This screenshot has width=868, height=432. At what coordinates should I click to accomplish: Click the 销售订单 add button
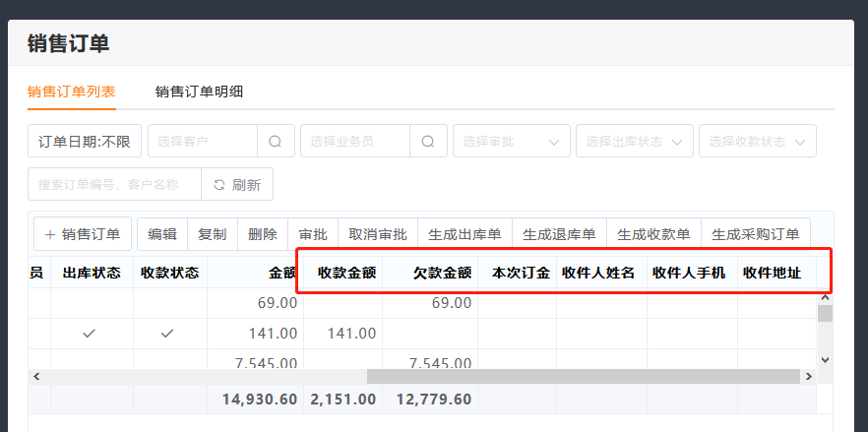[83, 234]
